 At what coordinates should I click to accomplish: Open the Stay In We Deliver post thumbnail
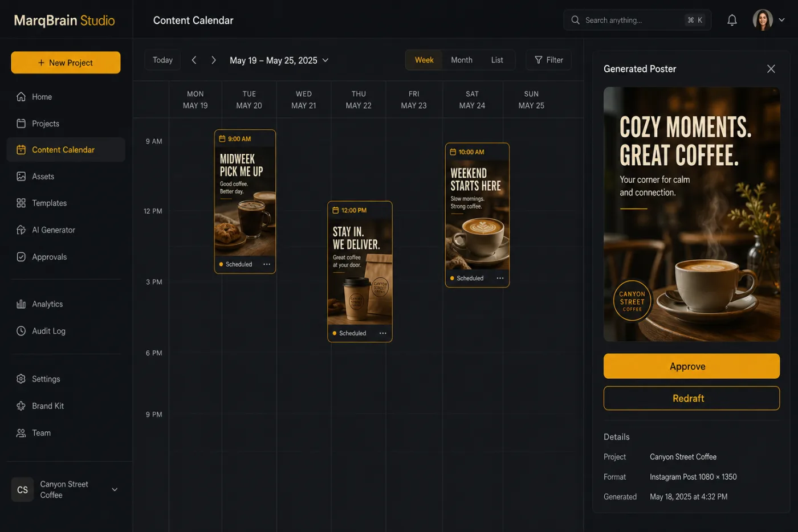360,271
